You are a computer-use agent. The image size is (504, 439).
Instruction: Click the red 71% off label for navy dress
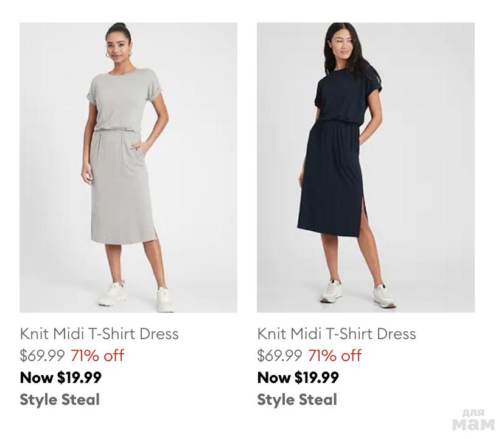[x=335, y=356]
